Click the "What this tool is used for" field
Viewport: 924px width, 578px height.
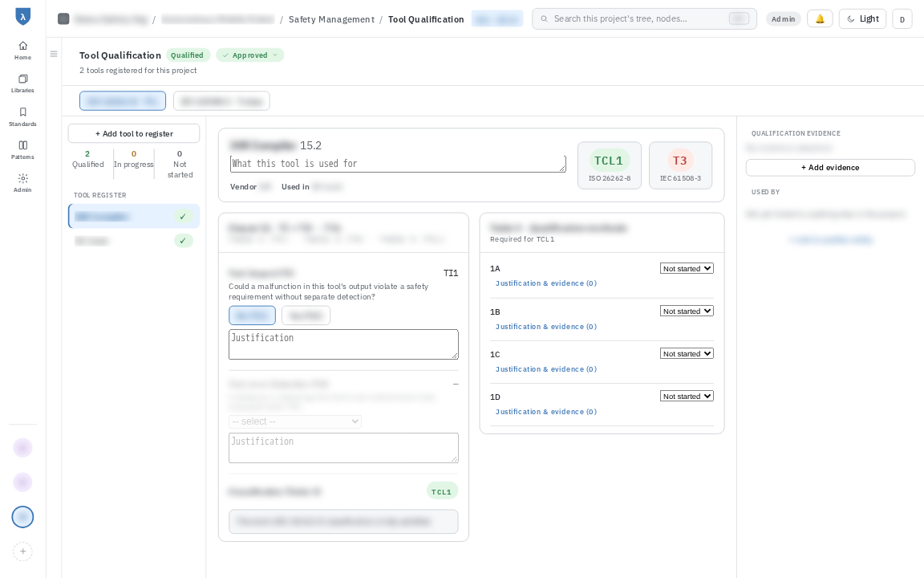(x=398, y=164)
